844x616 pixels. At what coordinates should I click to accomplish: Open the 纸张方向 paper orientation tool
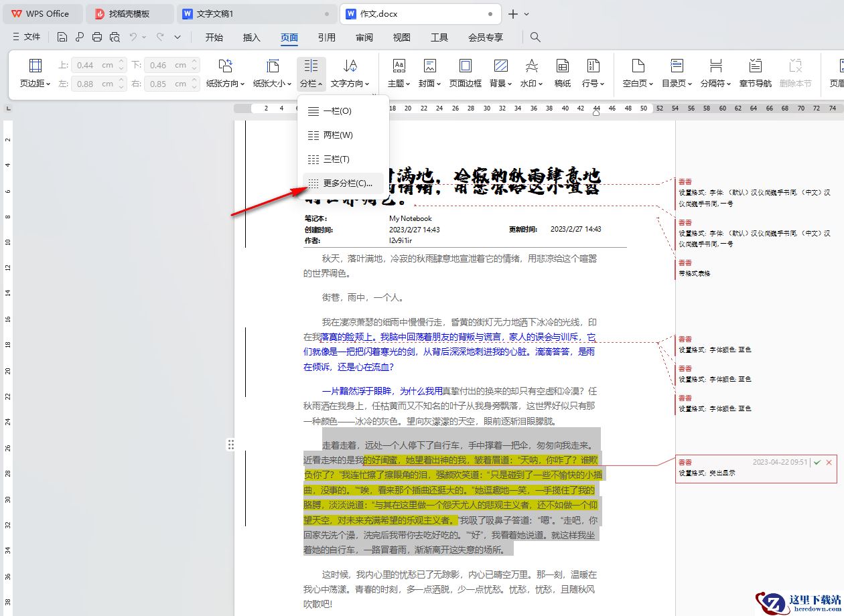tap(226, 73)
